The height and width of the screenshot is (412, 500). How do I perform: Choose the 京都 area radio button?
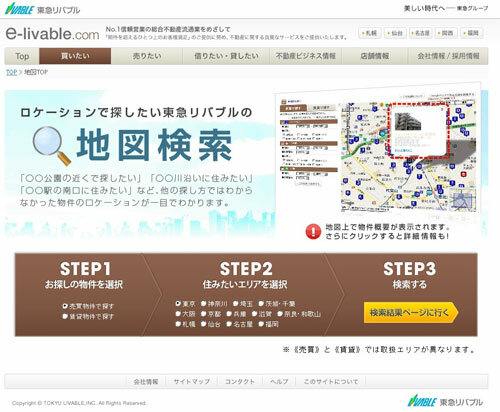tap(203, 314)
